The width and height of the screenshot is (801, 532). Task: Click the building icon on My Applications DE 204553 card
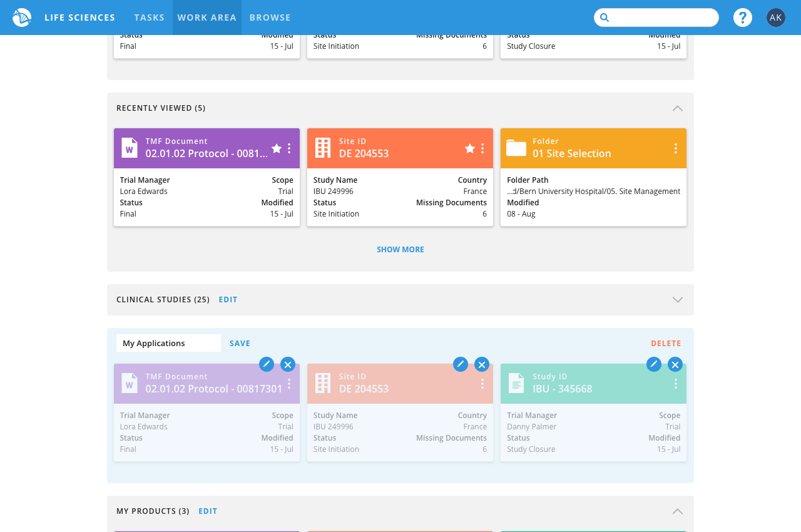pyautogui.click(x=323, y=383)
